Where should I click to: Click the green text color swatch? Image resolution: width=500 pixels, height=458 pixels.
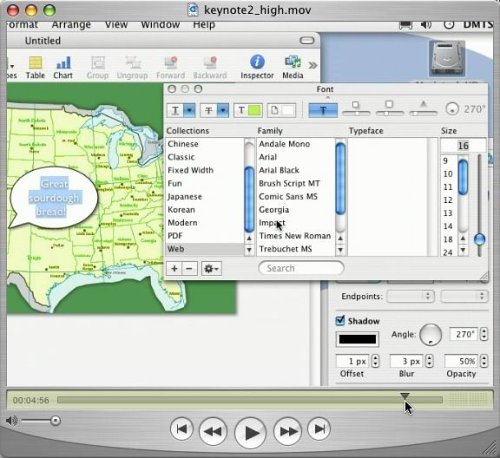click(254, 110)
